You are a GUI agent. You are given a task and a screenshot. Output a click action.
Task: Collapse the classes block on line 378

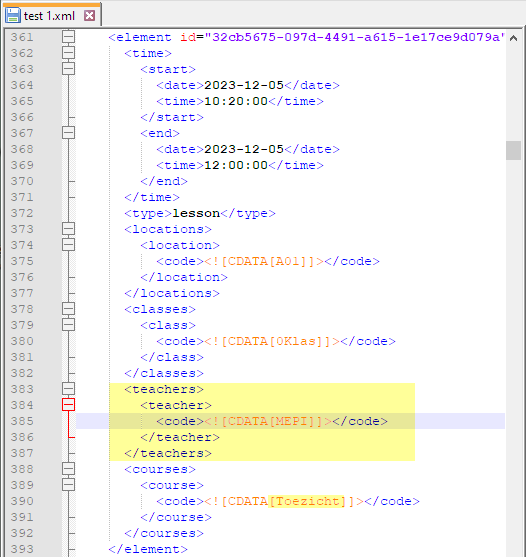tap(69, 309)
